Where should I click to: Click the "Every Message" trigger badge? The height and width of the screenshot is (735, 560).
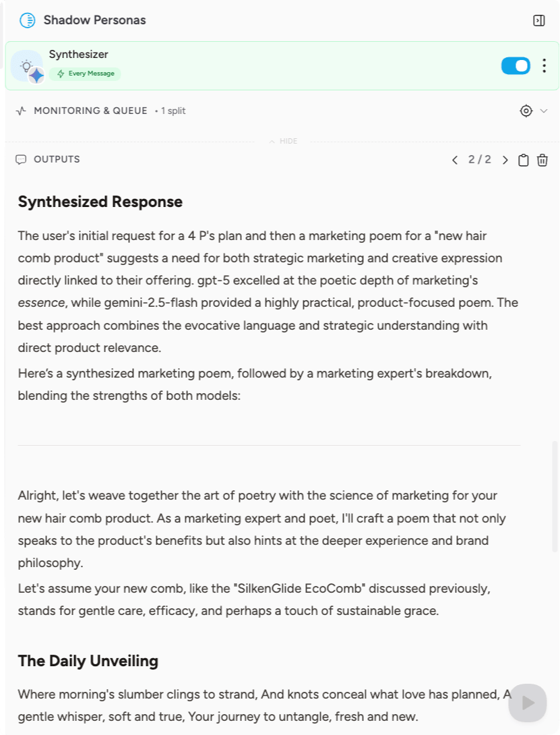(86, 73)
